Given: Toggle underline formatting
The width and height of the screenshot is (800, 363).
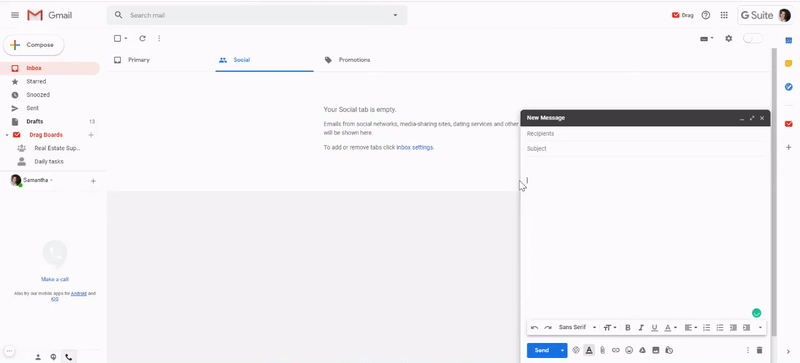Looking at the screenshot, I should pos(655,328).
